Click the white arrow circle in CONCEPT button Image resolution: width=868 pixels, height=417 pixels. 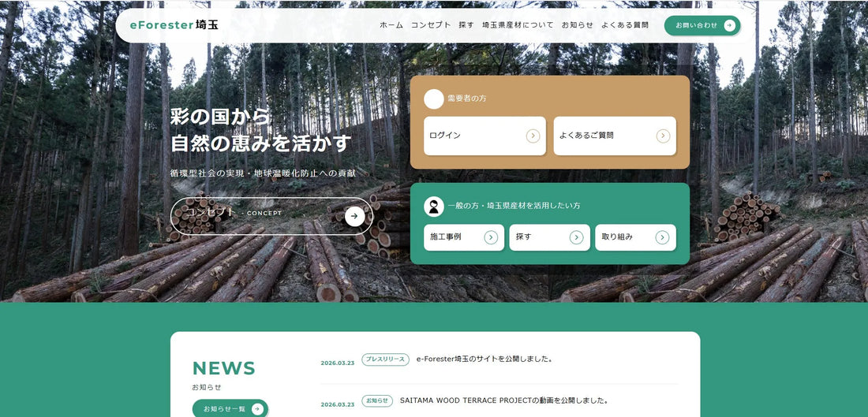point(355,216)
